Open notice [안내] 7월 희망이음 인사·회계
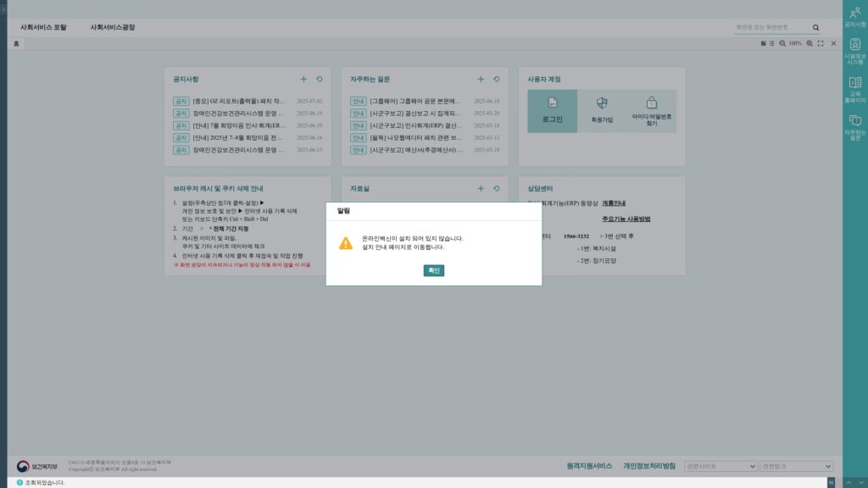Image resolution: width=868 pixels, height=488 pixels. point(238,125)
